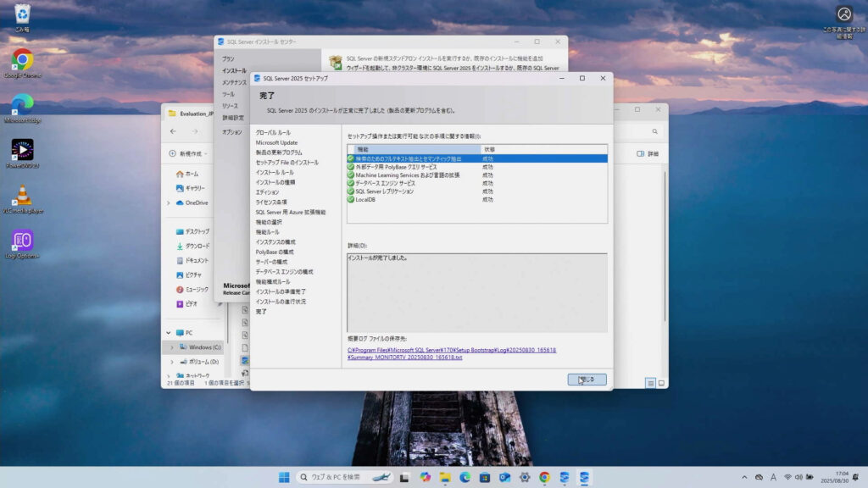Click the 状態 column header
Image resolution: width=868 pixels, height=488 pixels.
[543, 149]
